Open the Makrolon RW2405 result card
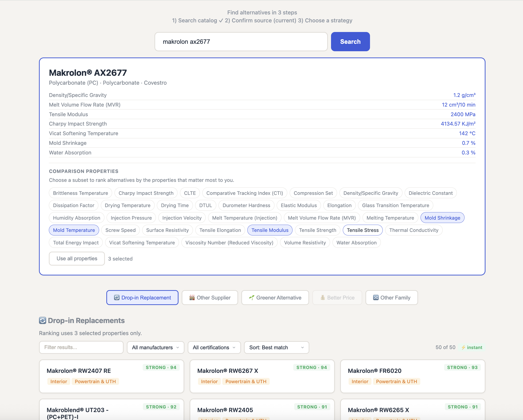 tap(262, 410)
